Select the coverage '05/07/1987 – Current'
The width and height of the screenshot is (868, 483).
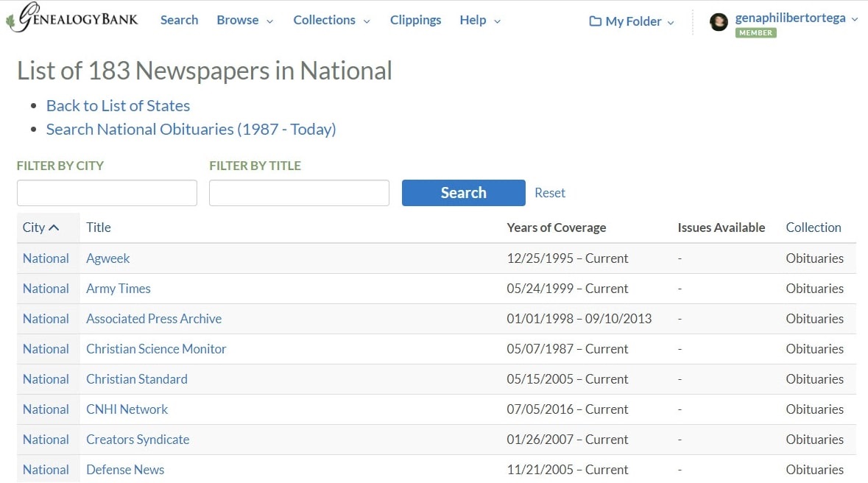[x=568, y=349]
